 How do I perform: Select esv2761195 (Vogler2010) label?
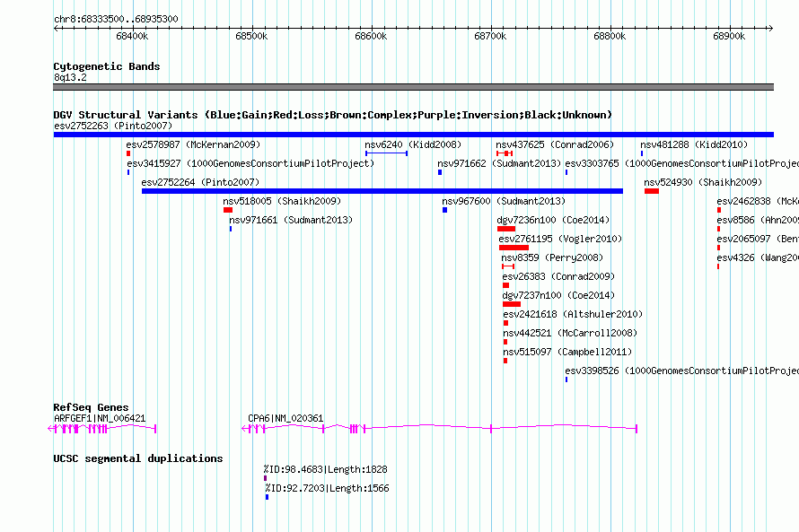coord(560,239)
